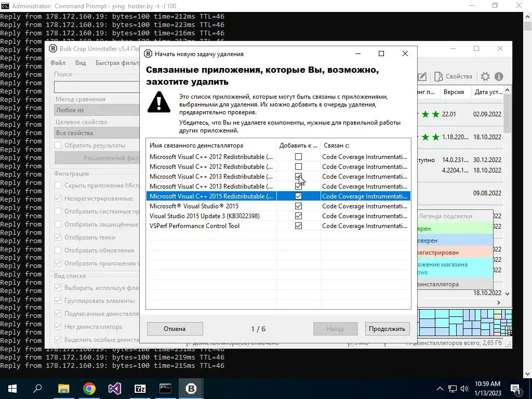Toggle first Visual C++ 2013 Redistributable checkbox
This screenshot has width=532, height=399.
[x=298, y=177]
